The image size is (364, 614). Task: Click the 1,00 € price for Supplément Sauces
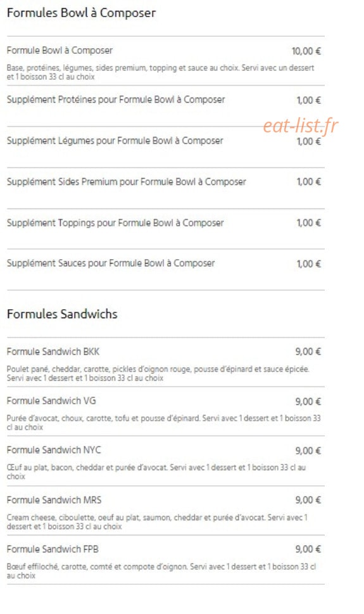(309, 264)
